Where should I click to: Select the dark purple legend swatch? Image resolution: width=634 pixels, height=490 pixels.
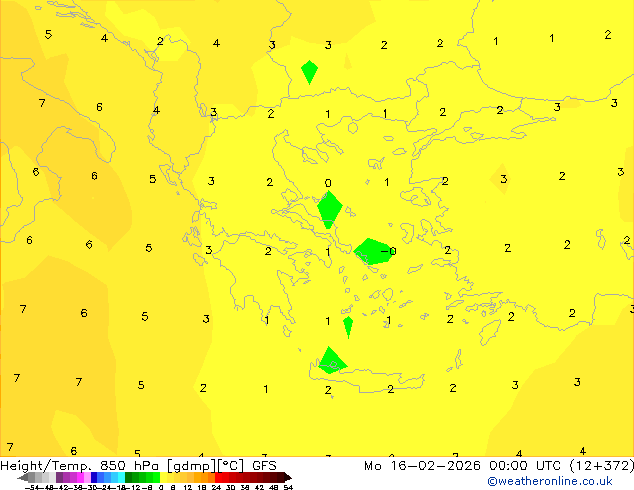(59, 477)
